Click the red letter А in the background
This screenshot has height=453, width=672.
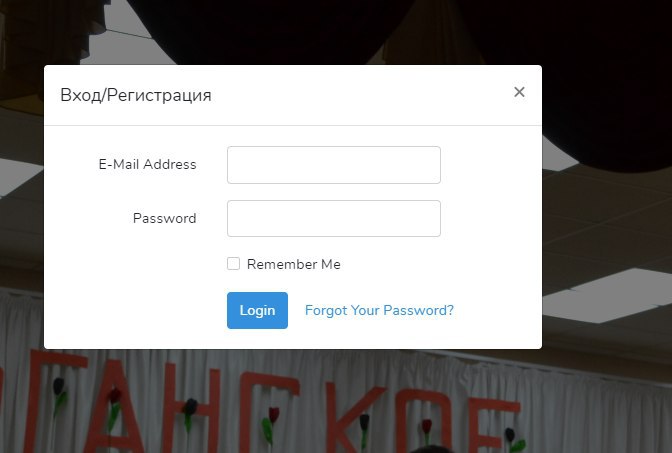point(112,407)
